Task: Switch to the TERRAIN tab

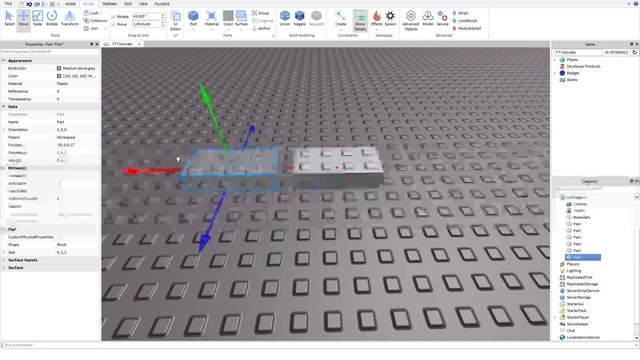Action: point(109,4)
